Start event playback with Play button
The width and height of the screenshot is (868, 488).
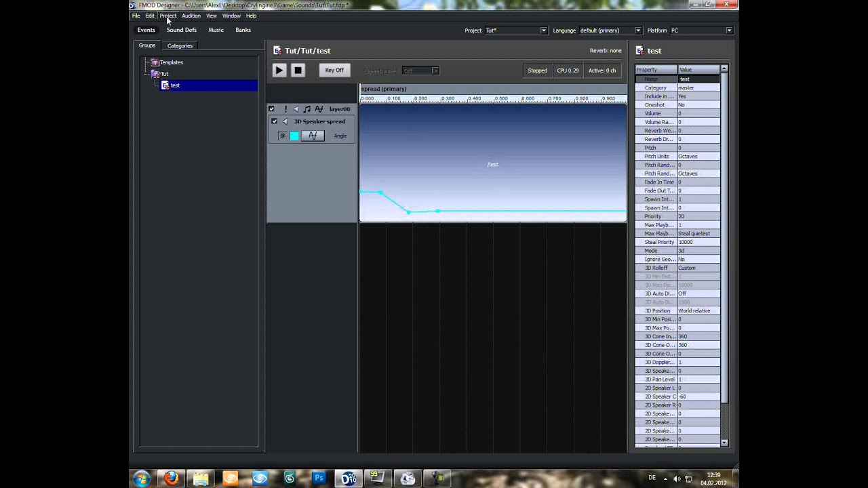(279, 70)
